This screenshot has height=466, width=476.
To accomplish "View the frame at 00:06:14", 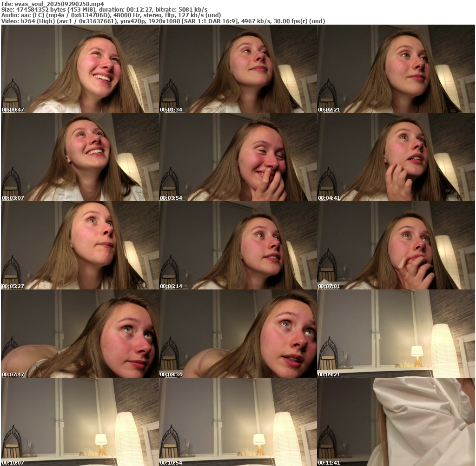I will [x=238, y=245].
